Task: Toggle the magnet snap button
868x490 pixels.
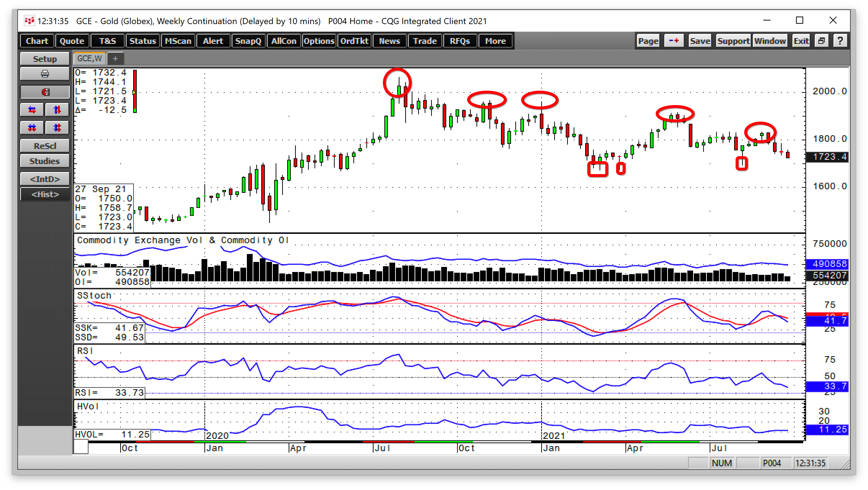Action: (x=45, y=92)
